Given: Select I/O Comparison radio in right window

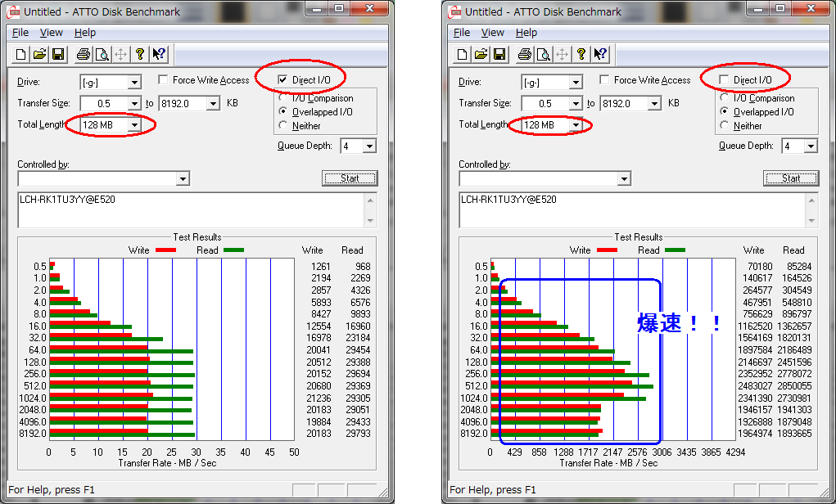Looking at the screenshot, I should point(725,98).
